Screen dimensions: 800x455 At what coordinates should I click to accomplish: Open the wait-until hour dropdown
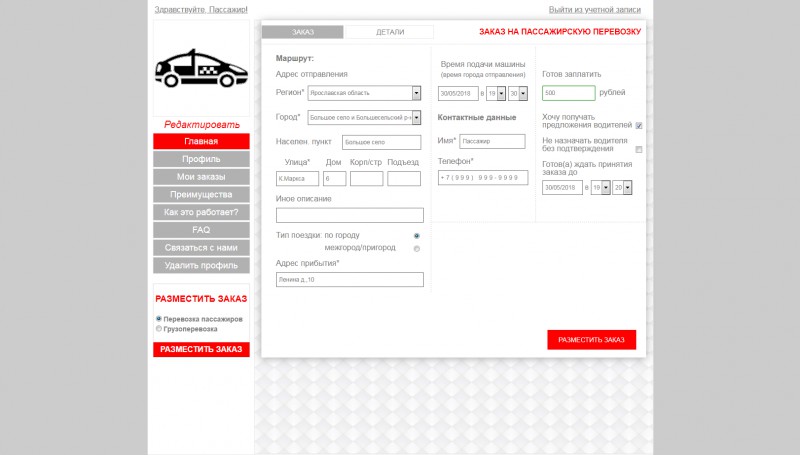pos(601,188)
